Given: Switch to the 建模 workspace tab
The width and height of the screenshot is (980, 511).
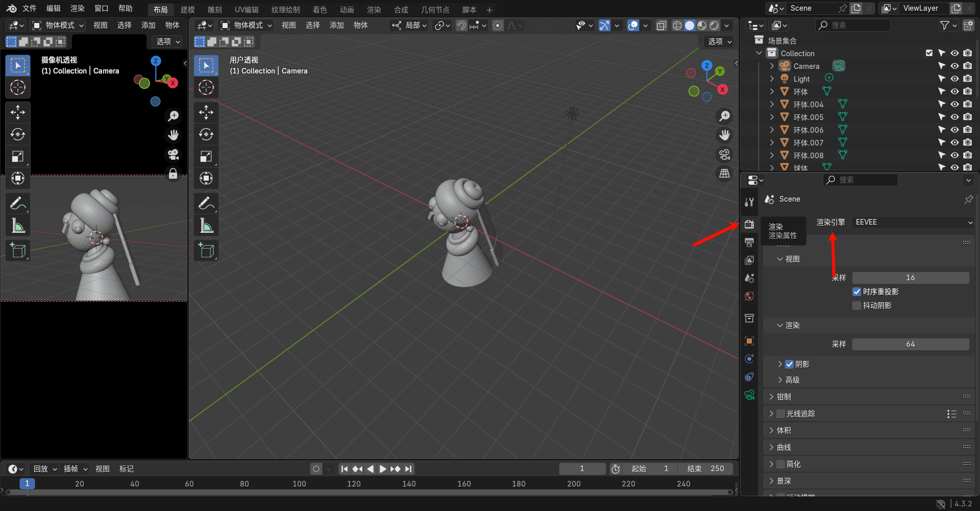Looking at the screenshot, I should pos(187,10).
